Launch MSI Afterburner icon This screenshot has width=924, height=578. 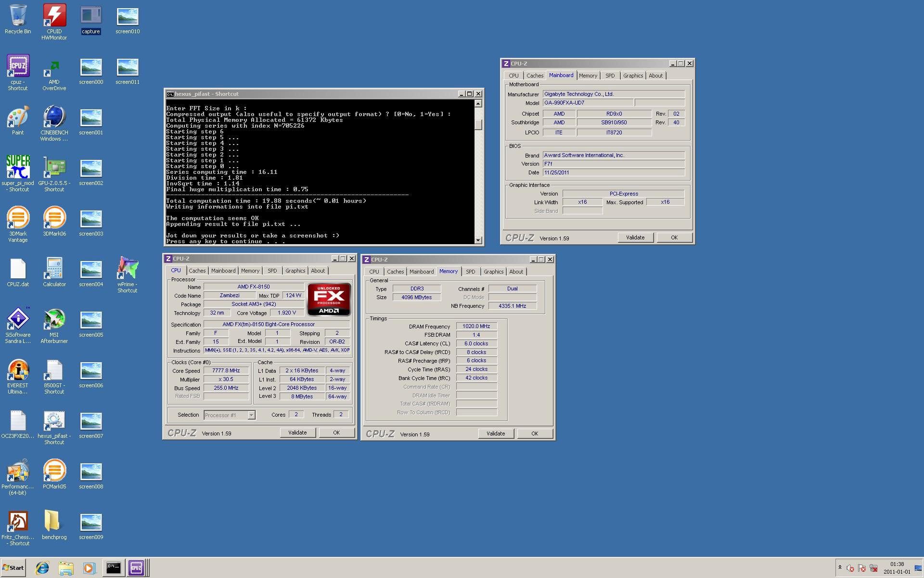54,325
